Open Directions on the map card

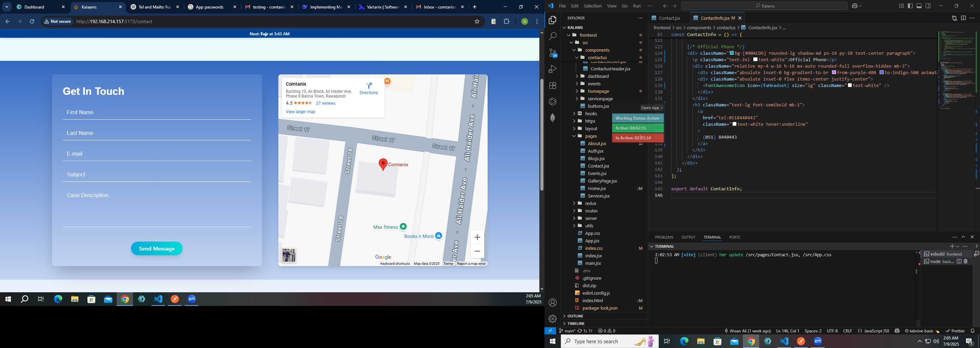pos(369,88)
